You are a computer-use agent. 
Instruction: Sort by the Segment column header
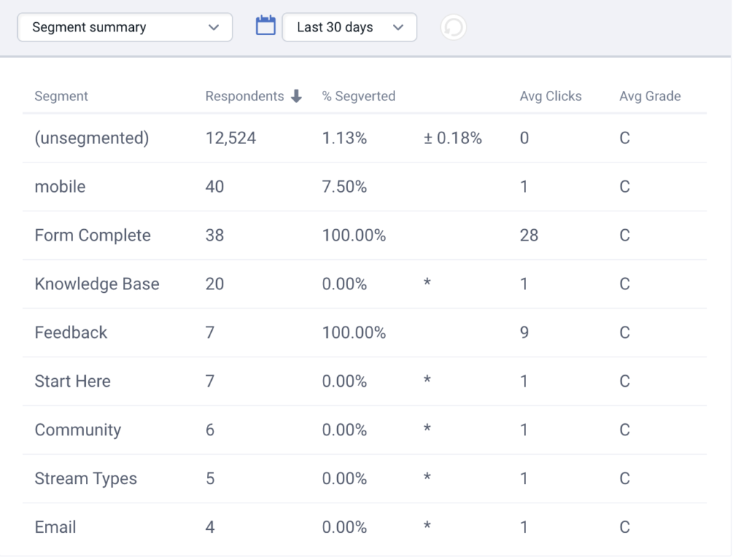click(62, 96)
